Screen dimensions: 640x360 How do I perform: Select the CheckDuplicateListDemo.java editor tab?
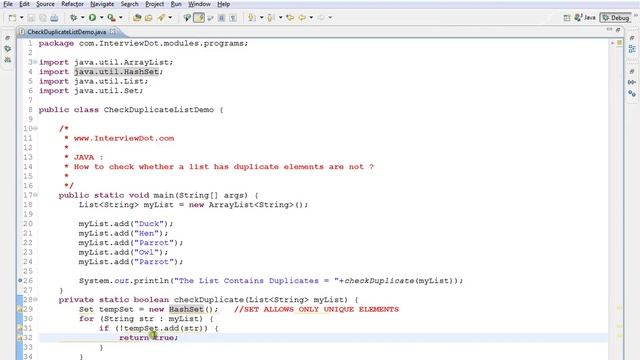click(x=67, y=32)
